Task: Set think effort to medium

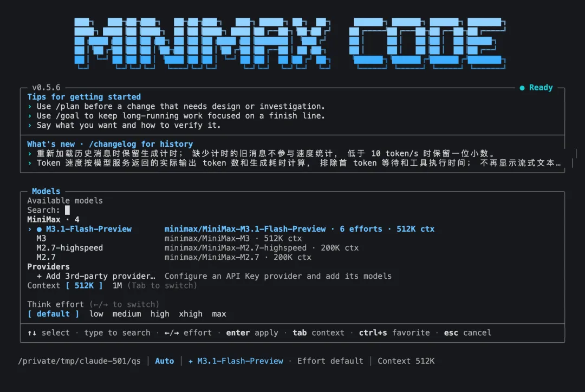Action: point(127,314)
